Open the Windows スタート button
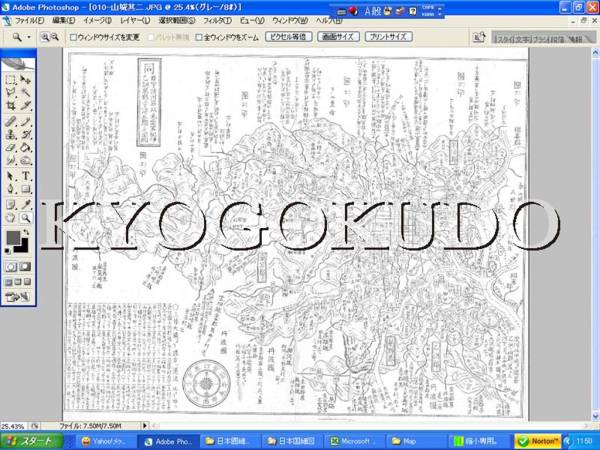Screen dimensions: 600x450 point(31,442)
